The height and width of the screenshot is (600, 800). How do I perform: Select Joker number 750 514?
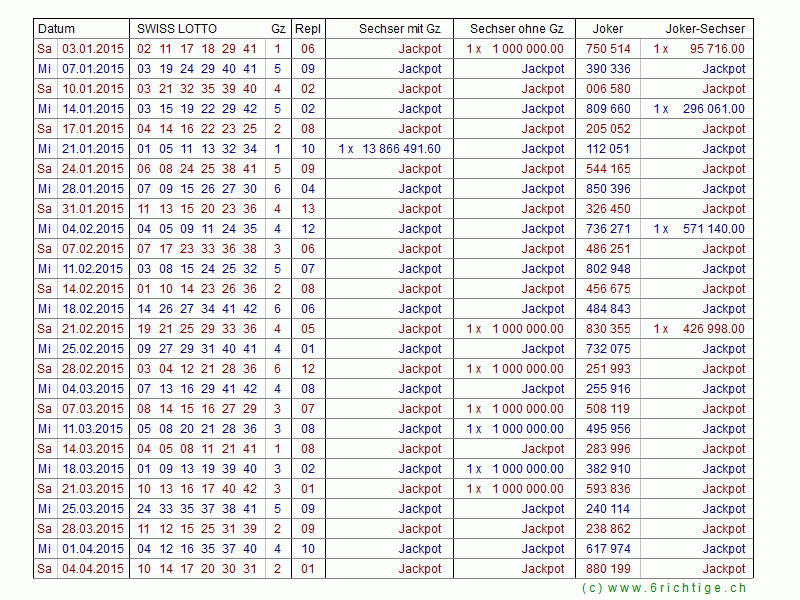(608, 49)
